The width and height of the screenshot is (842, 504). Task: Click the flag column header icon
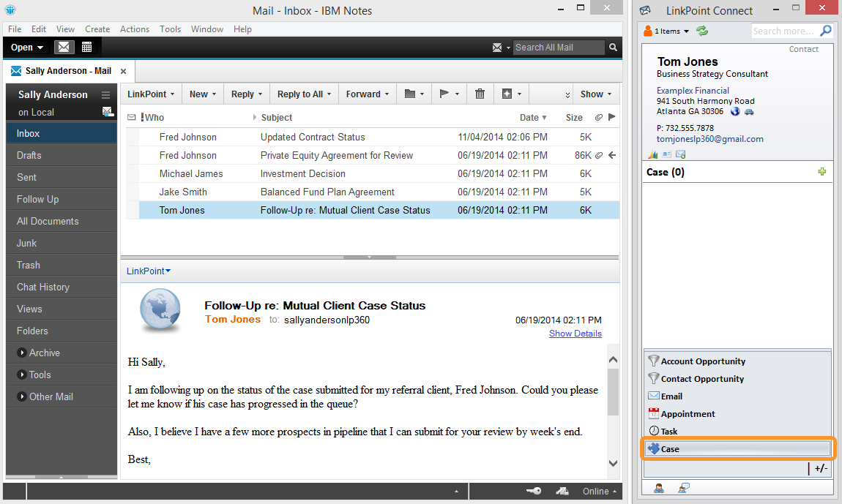pyautogui.click(x=611, y=117)
